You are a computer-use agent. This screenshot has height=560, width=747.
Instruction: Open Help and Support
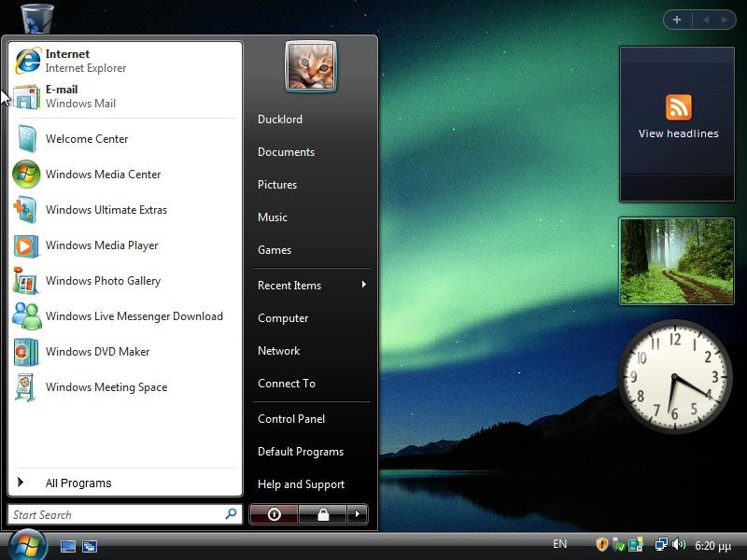300,484
